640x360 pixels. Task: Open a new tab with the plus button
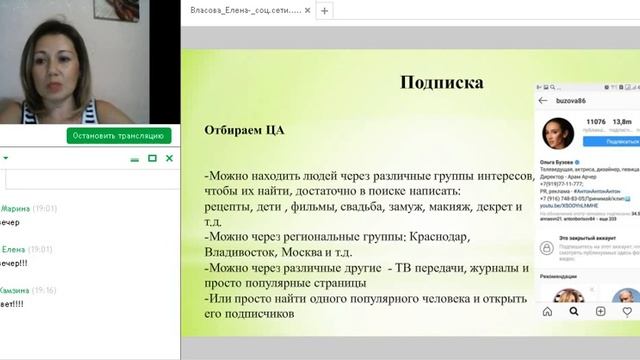324,11
